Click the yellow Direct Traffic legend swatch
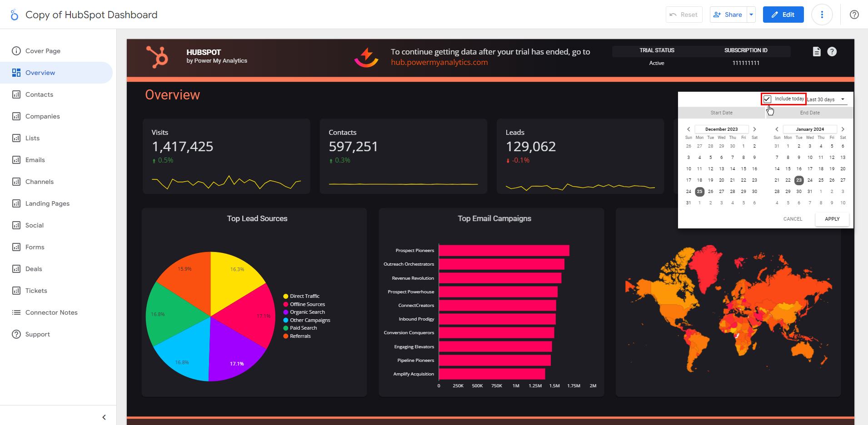The height and width of the screenshot is (425, 868). coord(286,297)
